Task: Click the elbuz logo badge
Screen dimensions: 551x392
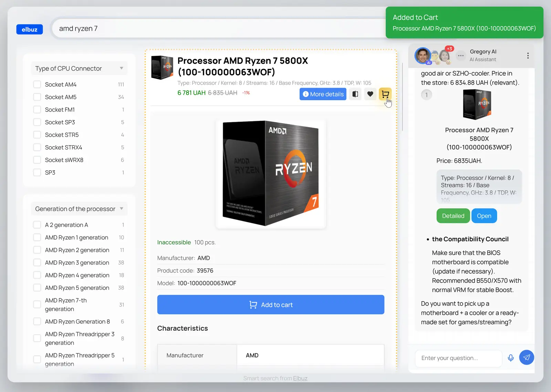Action: [30, 29]
